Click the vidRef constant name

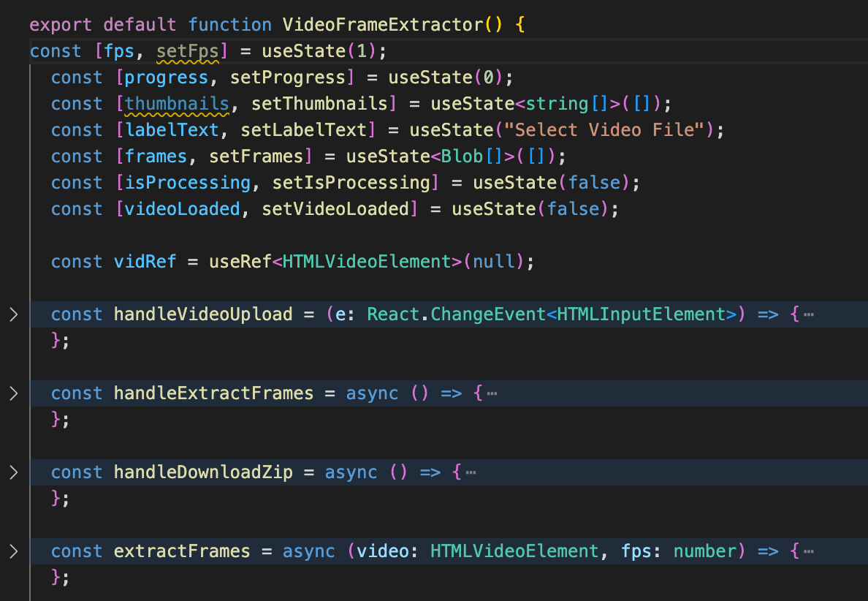point(145,262)
